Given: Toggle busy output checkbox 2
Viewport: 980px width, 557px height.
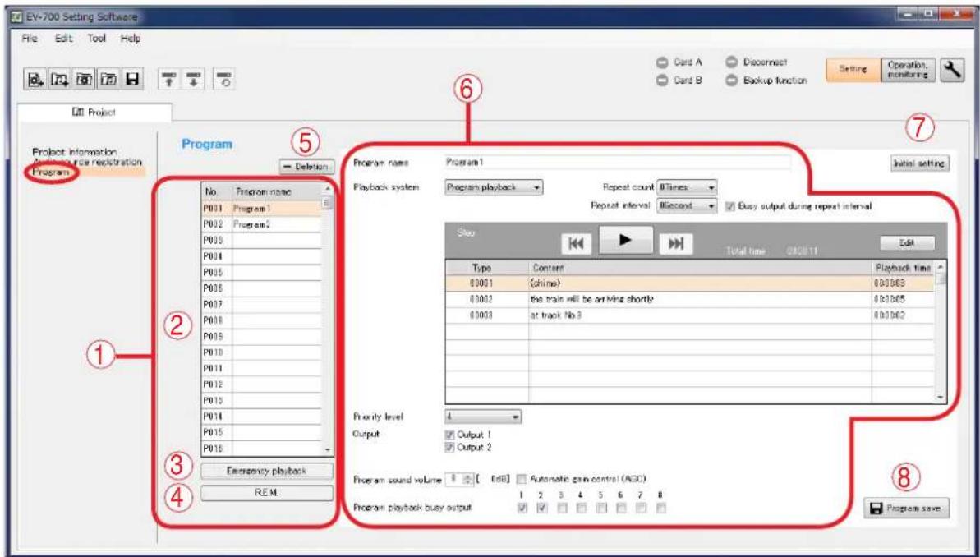Looking at the screenshot, I should [542, 509].
